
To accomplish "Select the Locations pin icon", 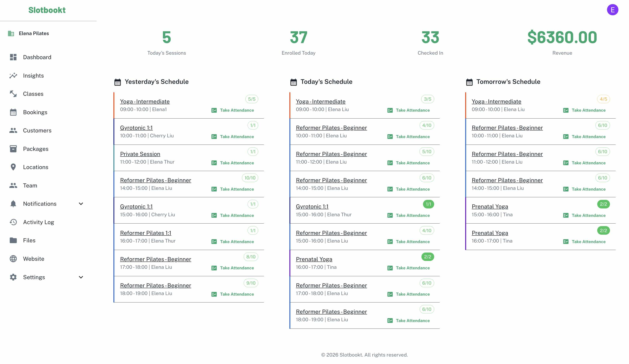I will (13, 167).
